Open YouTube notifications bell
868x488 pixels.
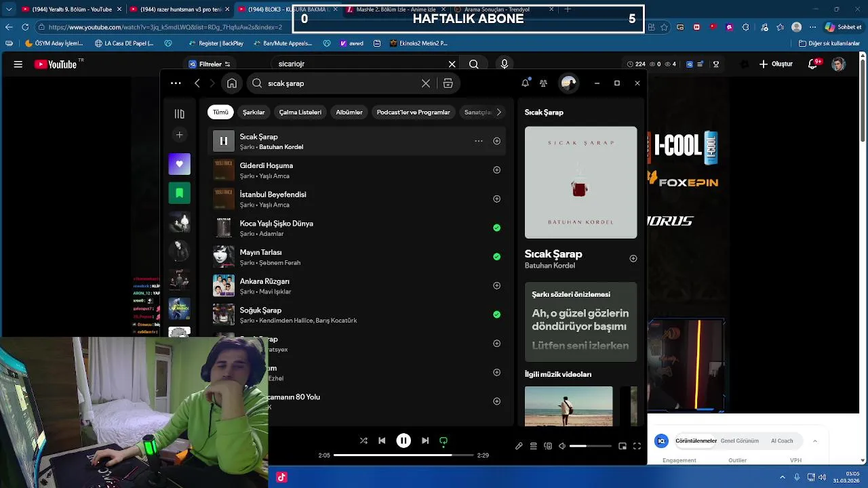(813, 64)
